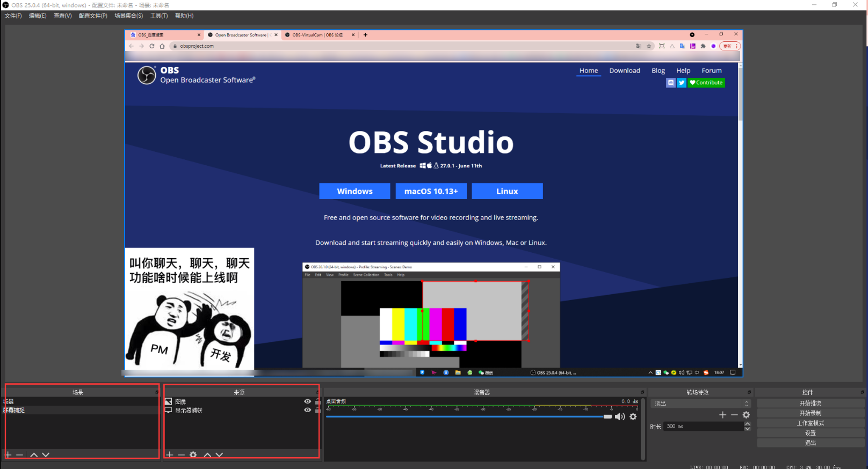Open source properties gear in 来源 panel
868x469 pixels.
[193, 455]
